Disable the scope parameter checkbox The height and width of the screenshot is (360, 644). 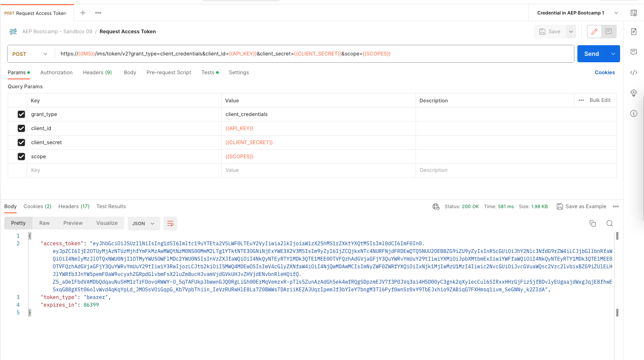click(21, 157)
